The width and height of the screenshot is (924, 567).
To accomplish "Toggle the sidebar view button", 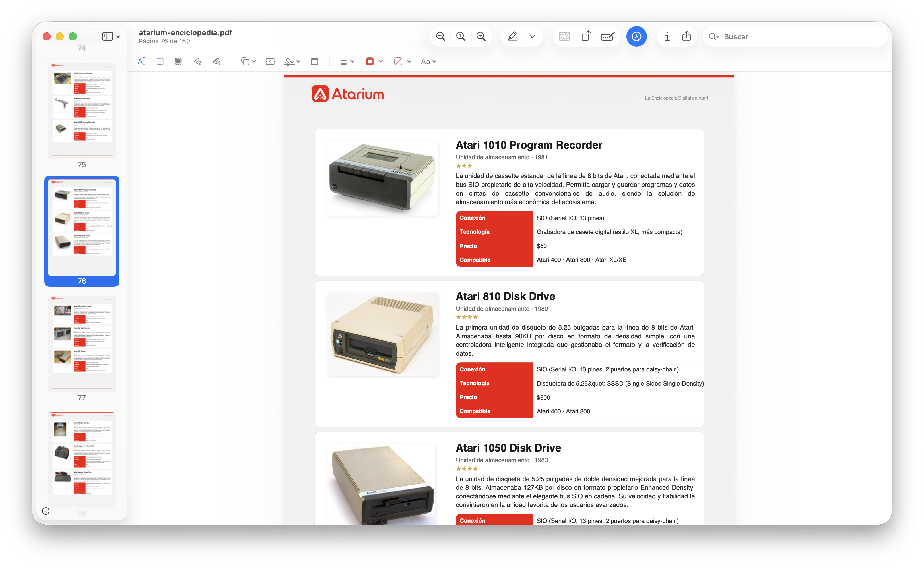I will click(107, 36).
